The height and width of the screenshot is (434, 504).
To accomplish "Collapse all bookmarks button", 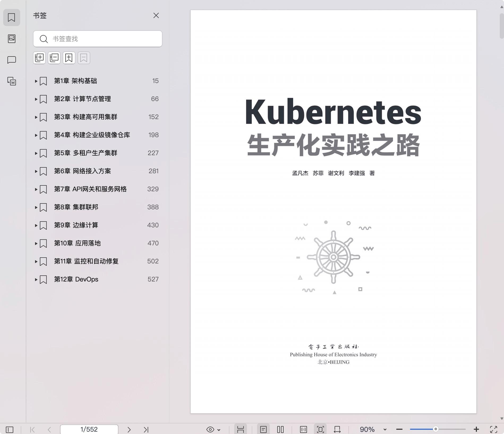I will [54, 58].
